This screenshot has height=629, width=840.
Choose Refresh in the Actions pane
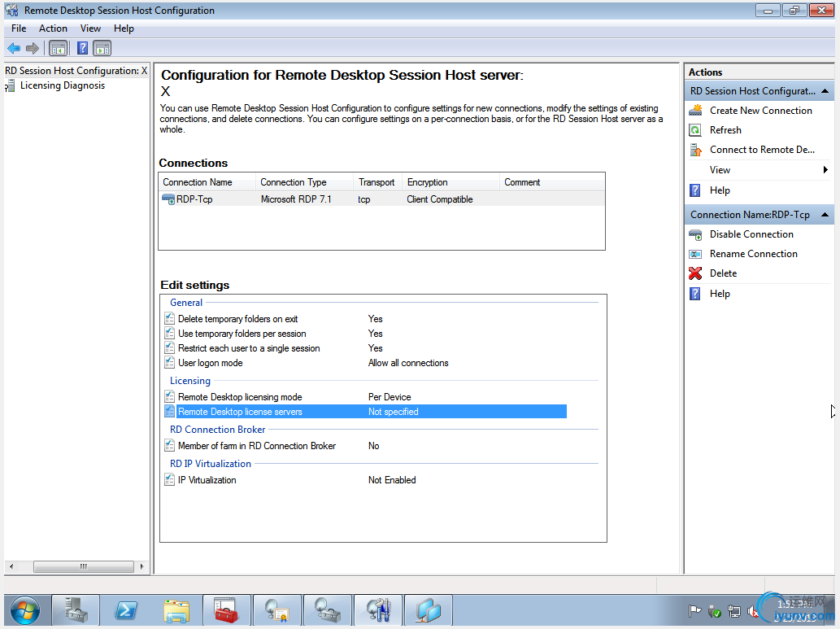click(x=725, y=130)
